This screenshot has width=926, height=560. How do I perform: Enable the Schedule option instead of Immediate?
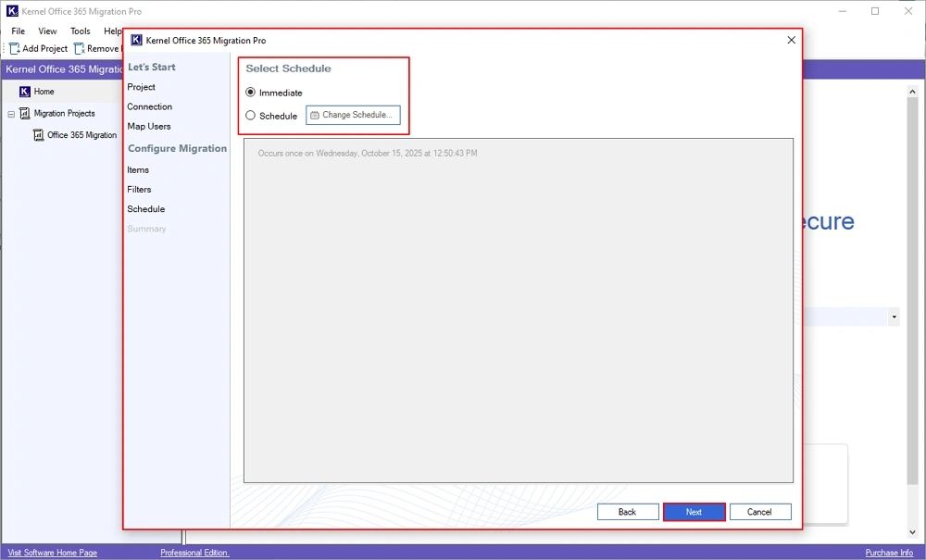tap(250, 115)
